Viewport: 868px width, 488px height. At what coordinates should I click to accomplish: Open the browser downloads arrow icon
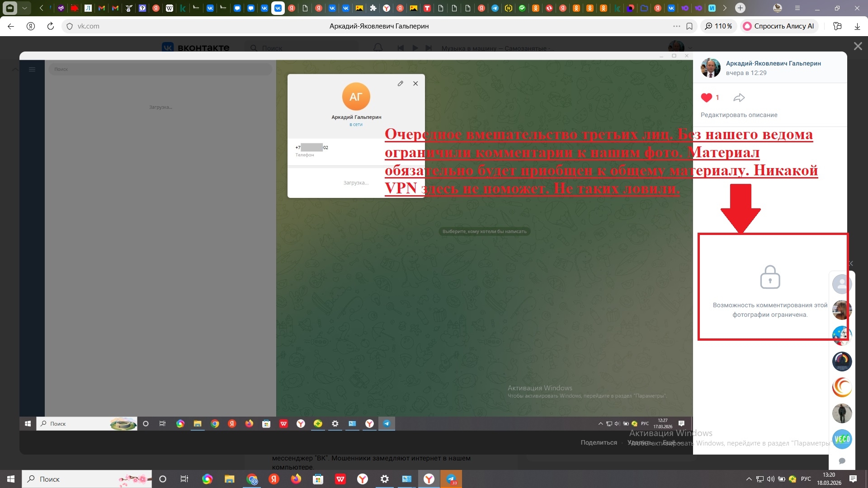tap(857, 26)
